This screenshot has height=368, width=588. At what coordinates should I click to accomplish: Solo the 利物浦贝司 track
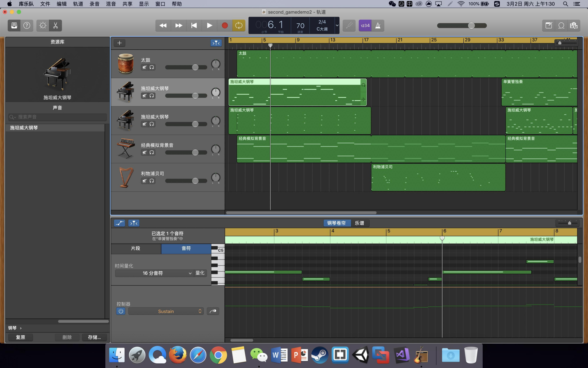[x=152, y=181]
